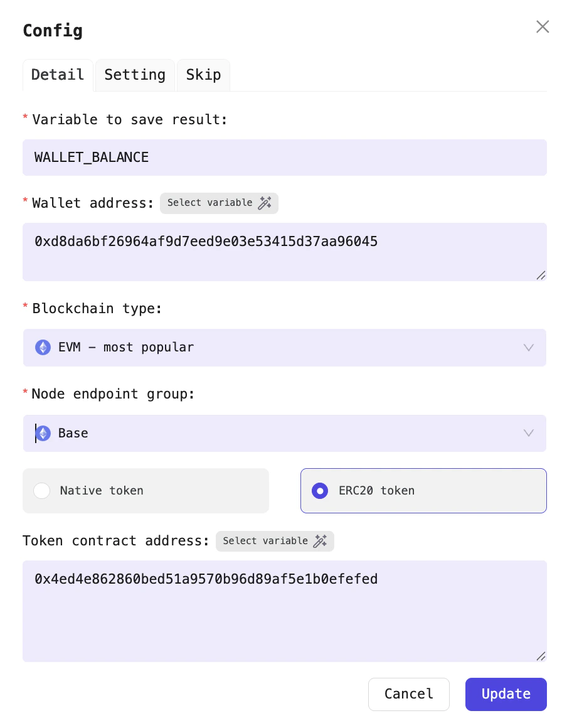Click the WALLET_BALANCE variable field
The width and height of the screenshot is (567, 728).
[x=285, y=158]
